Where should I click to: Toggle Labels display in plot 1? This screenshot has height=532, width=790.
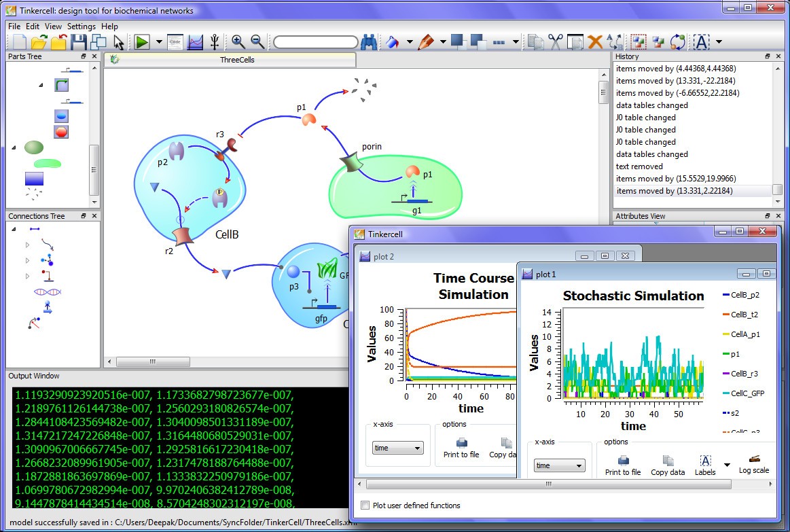[705, 463]
